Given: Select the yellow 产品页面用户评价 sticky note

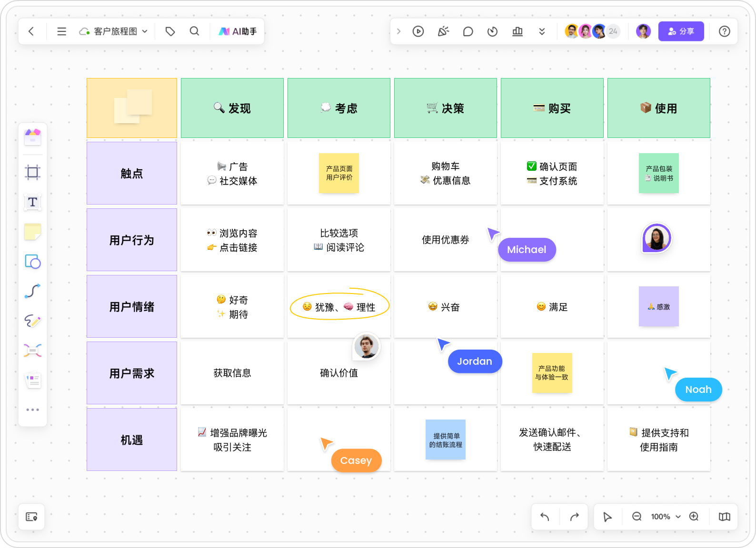Looking at the screenshot, I should coord(339,173).
